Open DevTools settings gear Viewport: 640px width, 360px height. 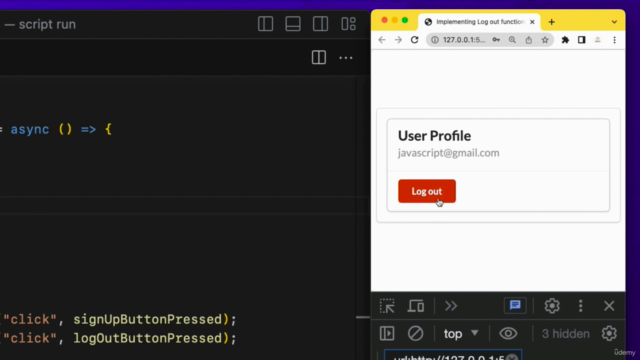click(552, 306)
